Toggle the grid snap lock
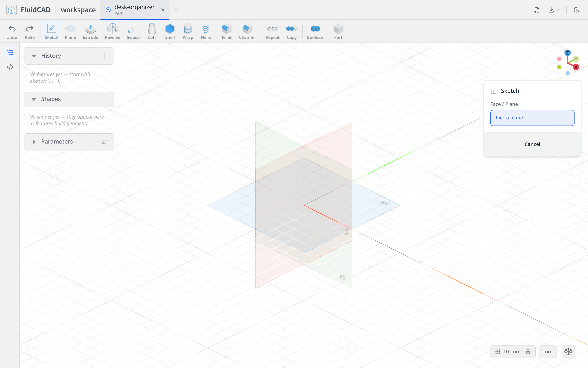The width and height of the screenshot is (588, 368). coord(528,351)
